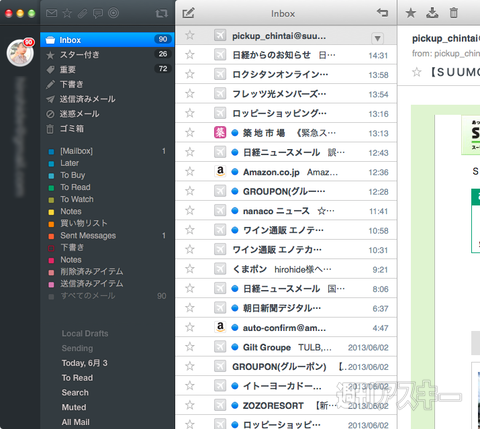The image size is (480, 429).
Task: Click the circular target filter icon
Action: [x=113, y=13]
